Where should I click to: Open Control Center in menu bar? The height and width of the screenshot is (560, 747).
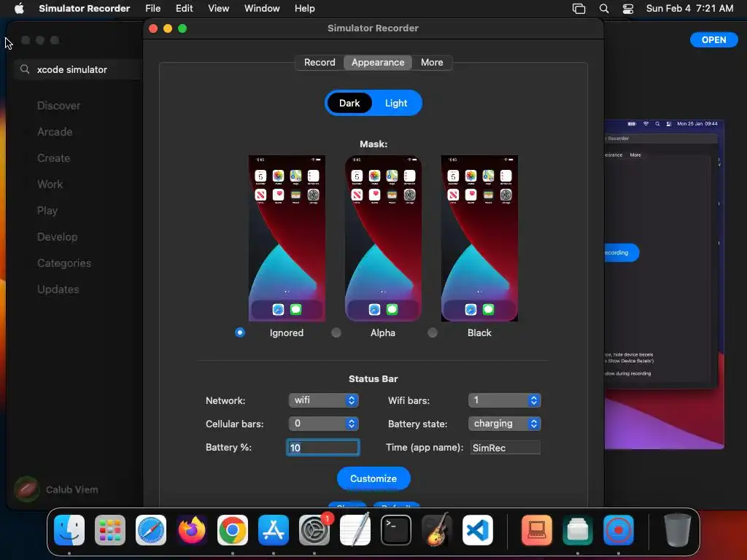pyautogui.click(x=628, y=8)
